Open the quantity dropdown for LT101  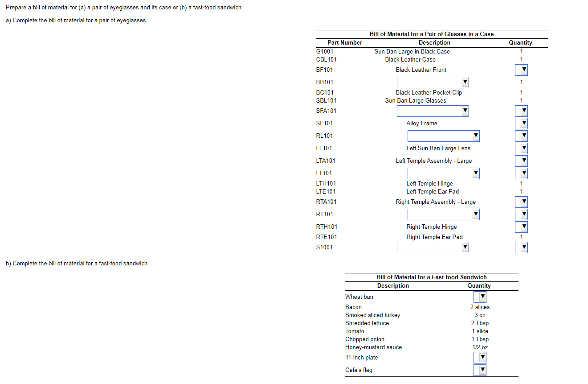(x=521, y=173)
